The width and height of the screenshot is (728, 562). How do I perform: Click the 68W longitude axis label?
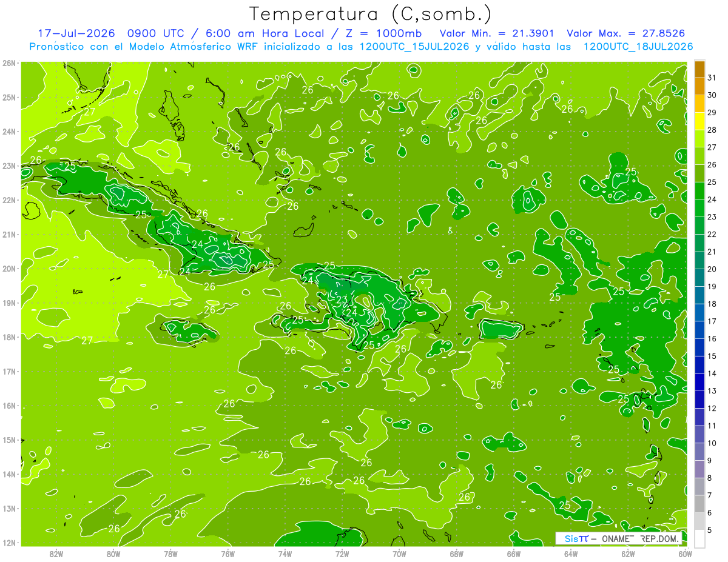coord(457,554)
